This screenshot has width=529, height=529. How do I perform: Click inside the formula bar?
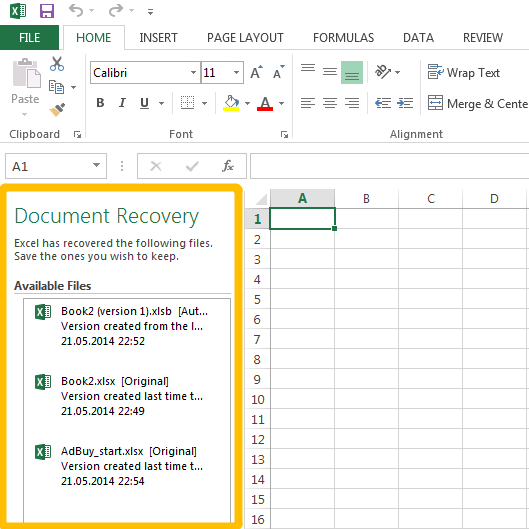pyautogui.click(x=389, y=166)
